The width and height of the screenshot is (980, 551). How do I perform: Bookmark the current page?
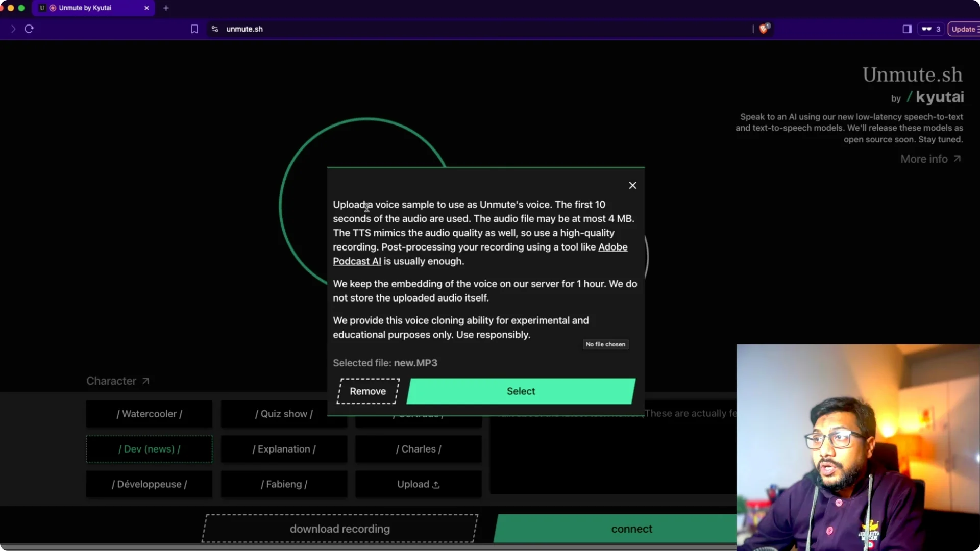coord(194,29)
